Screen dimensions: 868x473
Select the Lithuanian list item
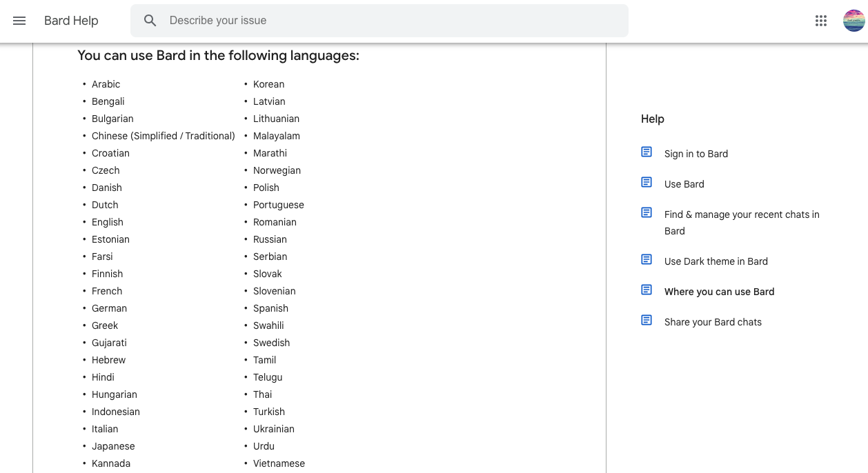click(x=276, y=119)
